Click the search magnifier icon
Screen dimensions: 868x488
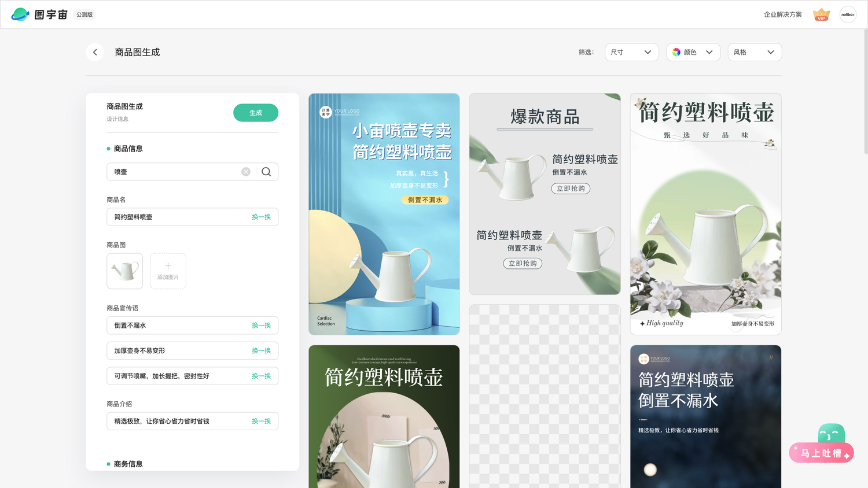(x=266, y=172)
